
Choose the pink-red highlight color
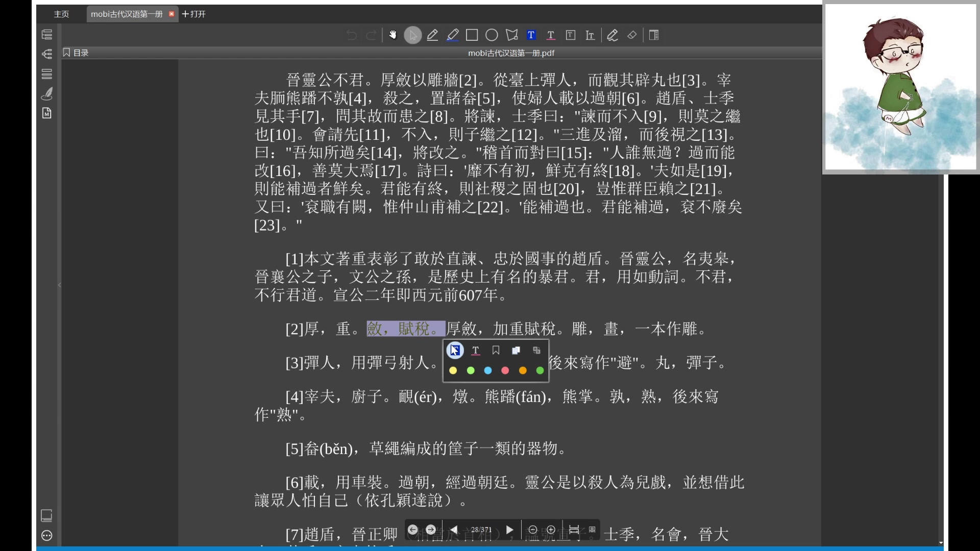(x=505, y=371)
